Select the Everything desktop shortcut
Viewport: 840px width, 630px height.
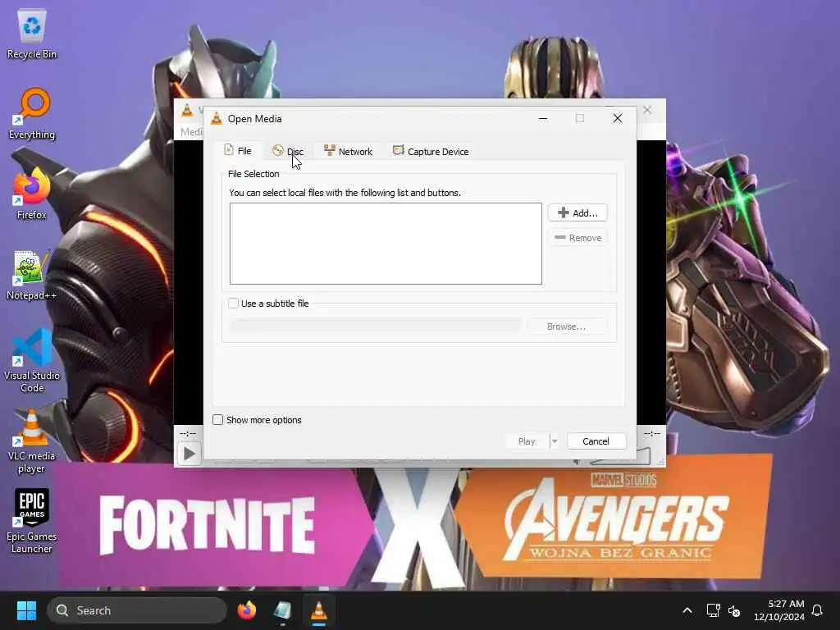click(32, 114)
